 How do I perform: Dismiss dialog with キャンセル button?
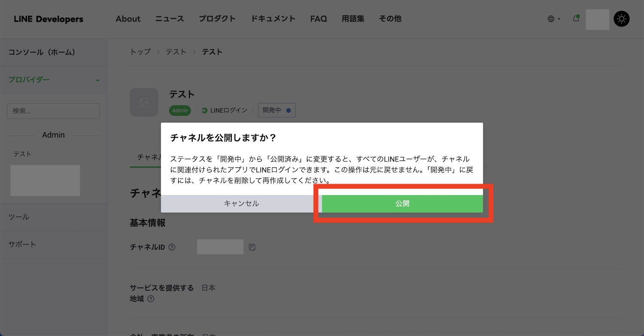[x=241, y=203]
